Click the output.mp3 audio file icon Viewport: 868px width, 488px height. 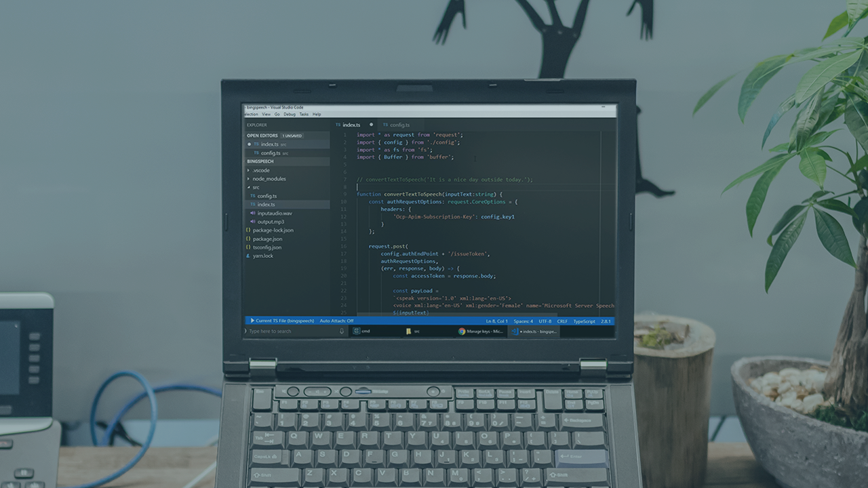252,222
